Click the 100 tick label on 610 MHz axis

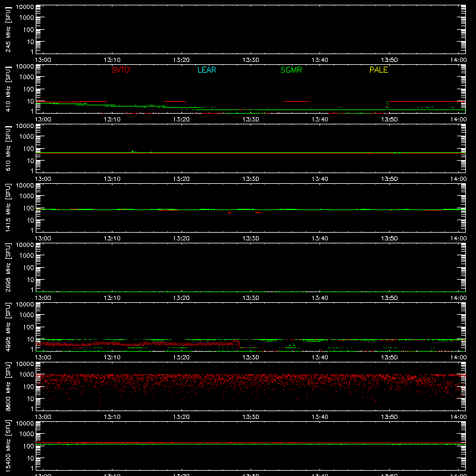coord(29,149)
